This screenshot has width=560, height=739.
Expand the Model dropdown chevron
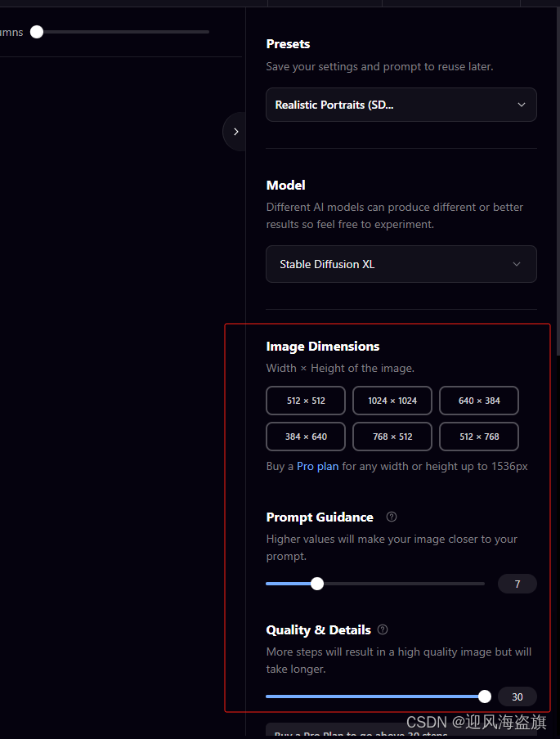pyautogui.click(x=517, y=264)
